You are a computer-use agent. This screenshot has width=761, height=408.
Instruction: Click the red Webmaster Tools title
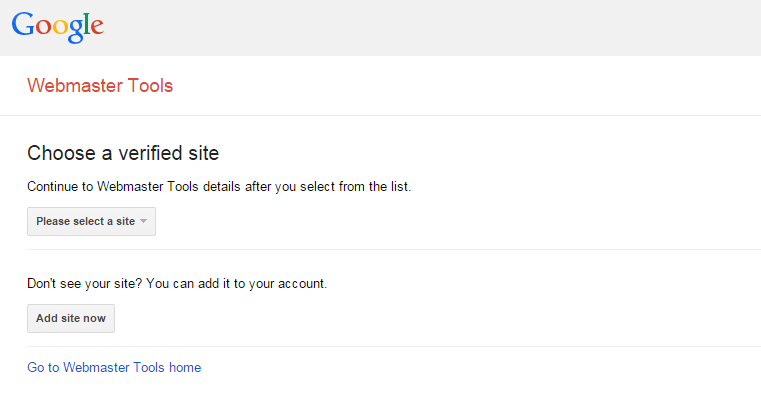[100, 85]
